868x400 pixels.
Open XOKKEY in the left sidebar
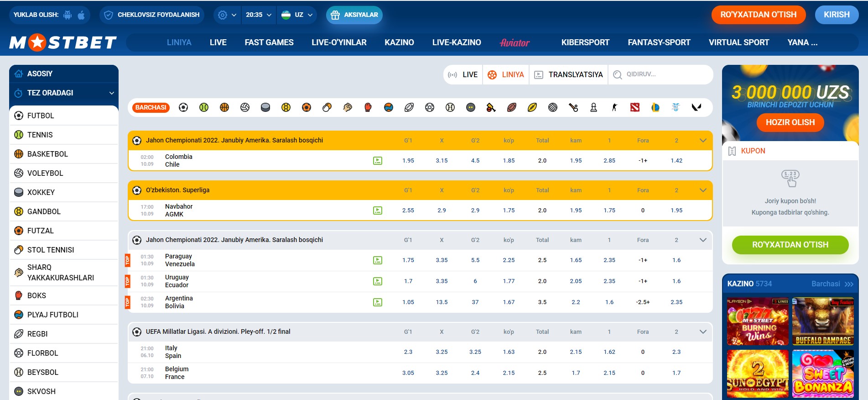(x=64, y=192)
